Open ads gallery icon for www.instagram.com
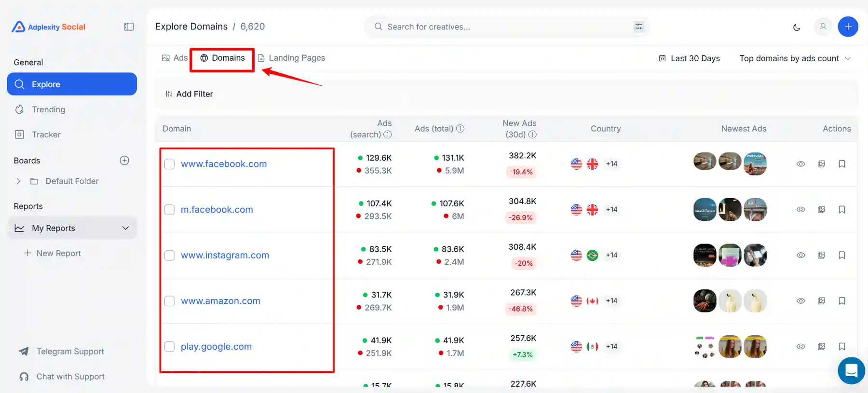868x393 pixels. tap(821, 255)
